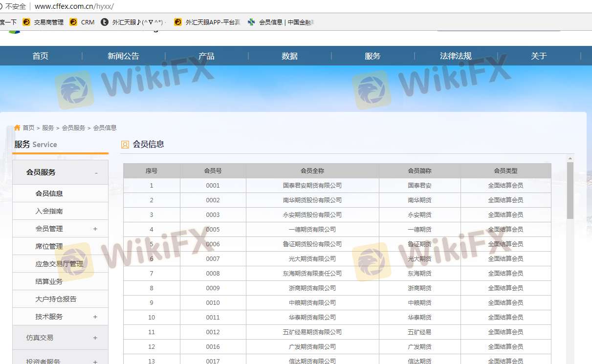592x364 pixels.
Task: Expand the 技术服务 submenu
Action: tap(95, 317)
